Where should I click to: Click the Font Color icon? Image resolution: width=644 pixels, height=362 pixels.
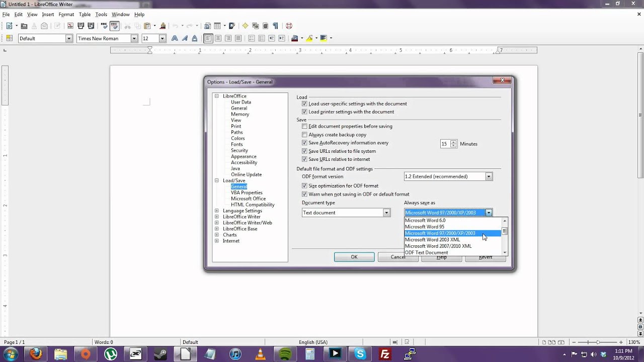click(x=295, y=38)
